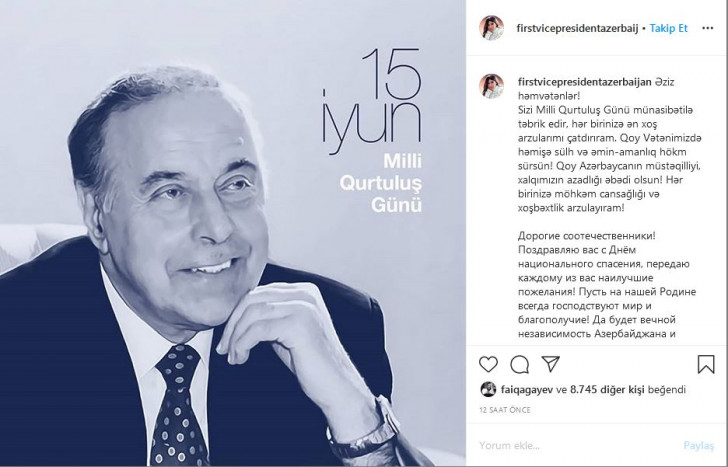Screen dimensions: 728x467
Task: Focus the Yorum ekle comment field
Action: [x=578, y=446]
